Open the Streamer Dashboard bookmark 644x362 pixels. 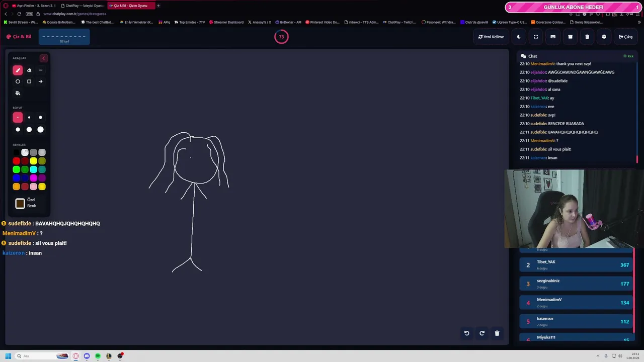click(226, 22)
